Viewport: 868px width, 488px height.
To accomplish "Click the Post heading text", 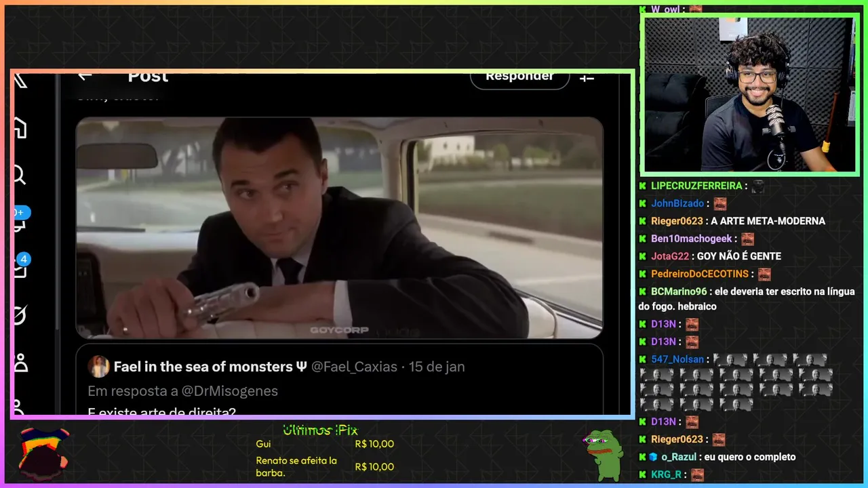I will [148, 76].
